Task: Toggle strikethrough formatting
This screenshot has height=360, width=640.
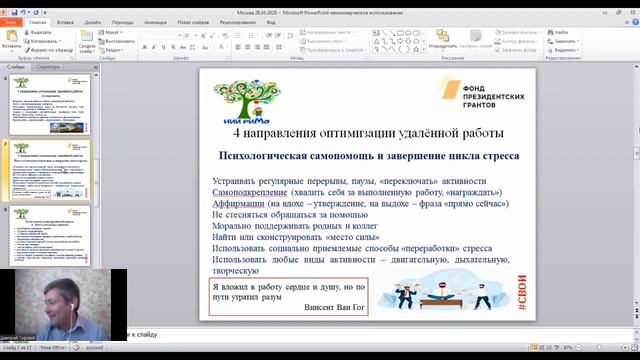Action: tap(183, 47)
